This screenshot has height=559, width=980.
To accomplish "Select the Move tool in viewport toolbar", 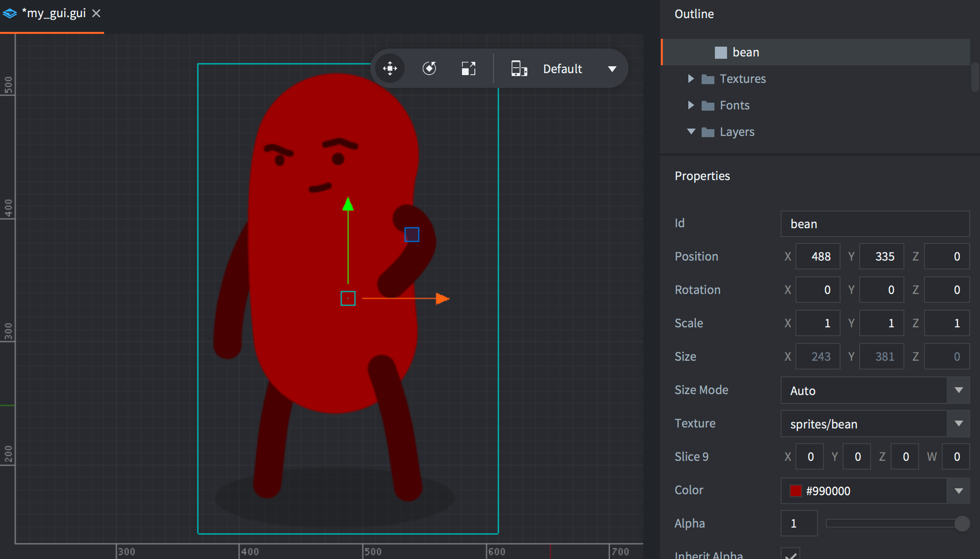I will click(x=390, y=68).
